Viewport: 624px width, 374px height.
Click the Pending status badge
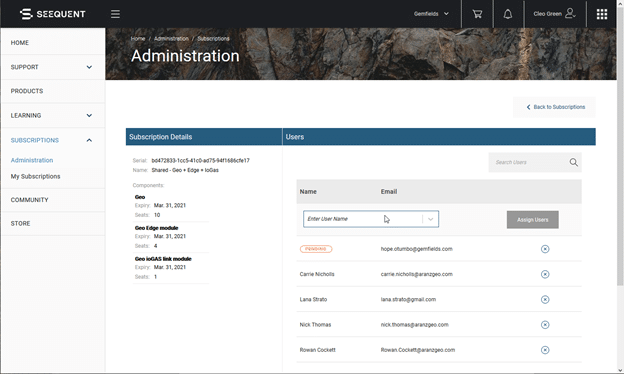click(316, 249)
